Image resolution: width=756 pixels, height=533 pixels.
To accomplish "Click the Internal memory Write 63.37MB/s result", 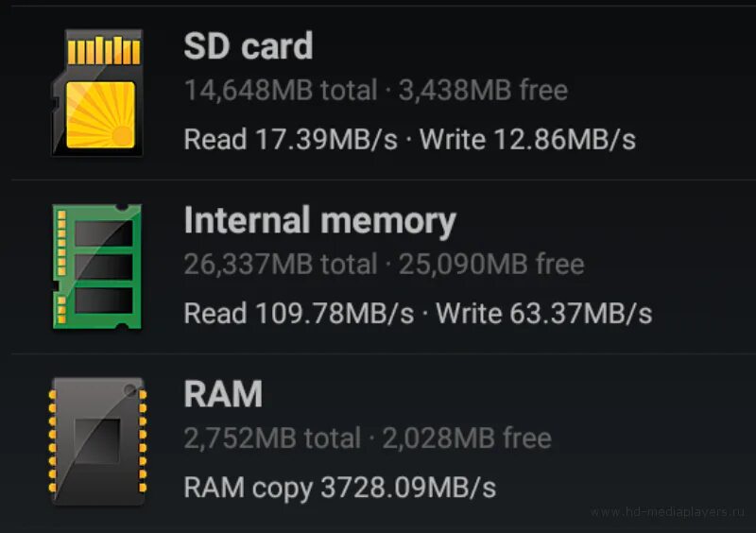I will 544,313.
